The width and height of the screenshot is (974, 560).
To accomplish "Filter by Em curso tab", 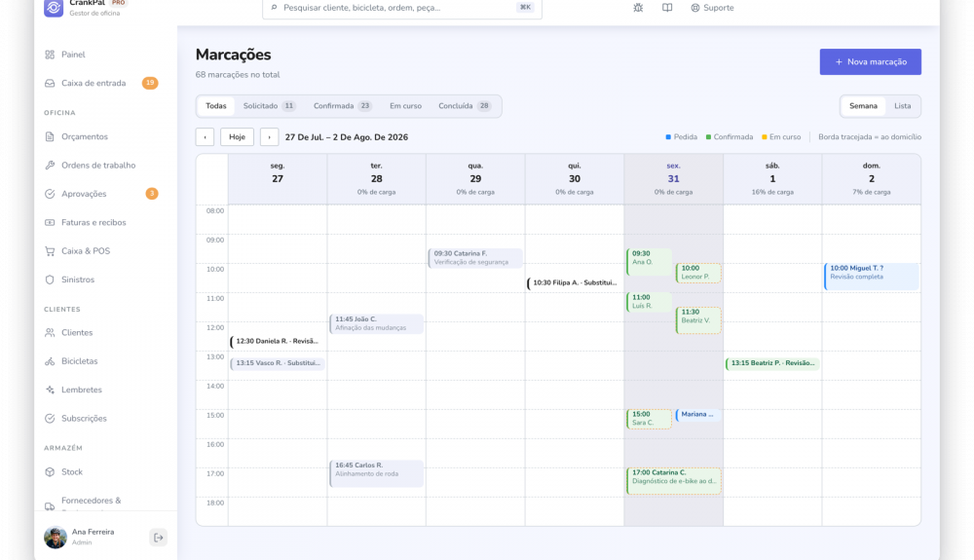I will 405,106.
